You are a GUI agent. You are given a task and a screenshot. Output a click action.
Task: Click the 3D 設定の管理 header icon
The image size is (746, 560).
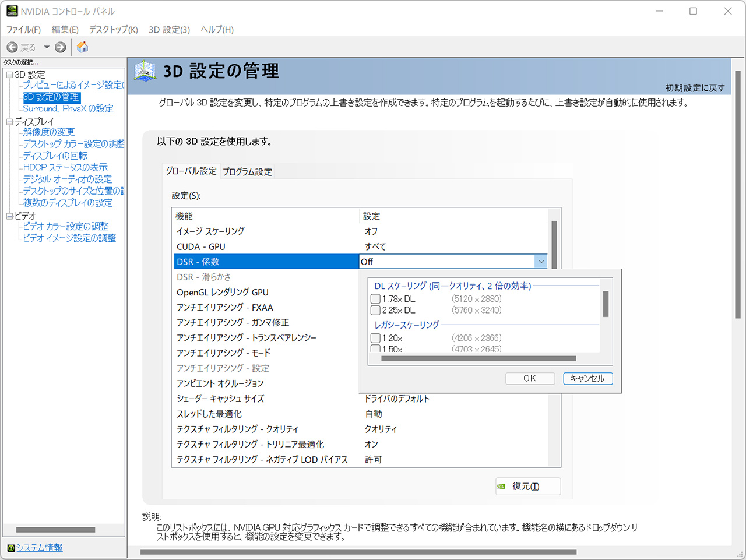coord(145,72)
